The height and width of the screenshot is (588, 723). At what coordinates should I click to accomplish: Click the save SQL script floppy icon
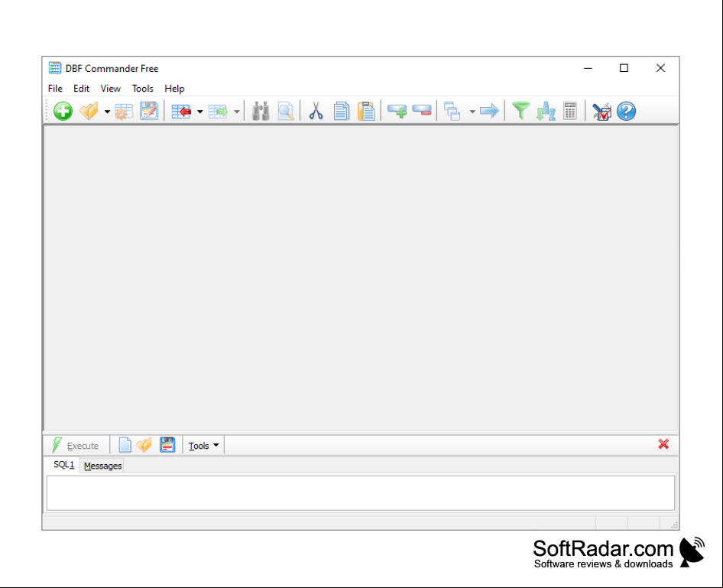[x=167, y=445]
